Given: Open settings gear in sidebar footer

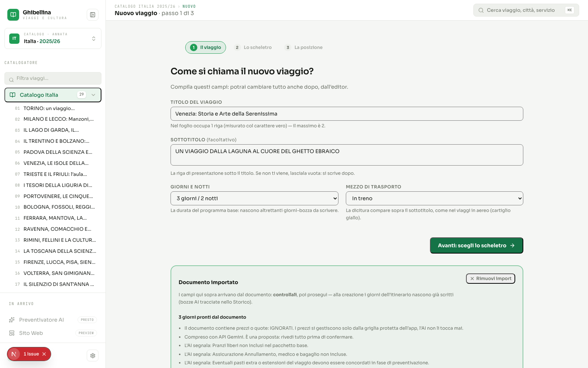Looking at the screenshot, I should (x=93, y=355).
